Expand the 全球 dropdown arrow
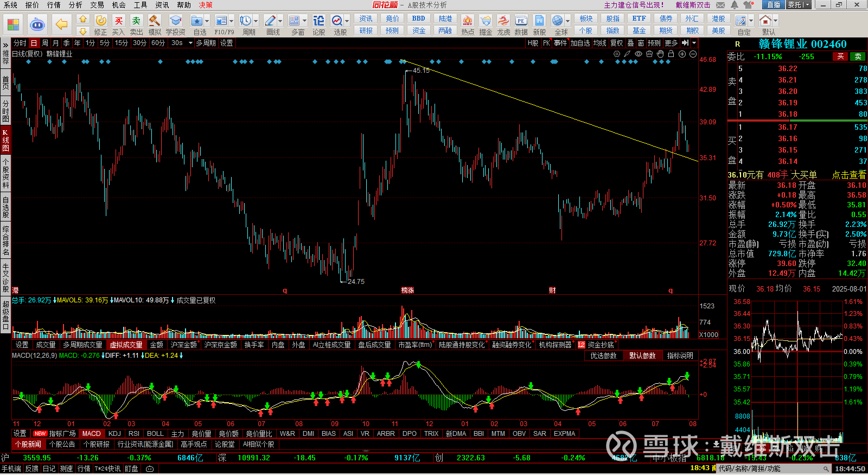 coord(567,21)
